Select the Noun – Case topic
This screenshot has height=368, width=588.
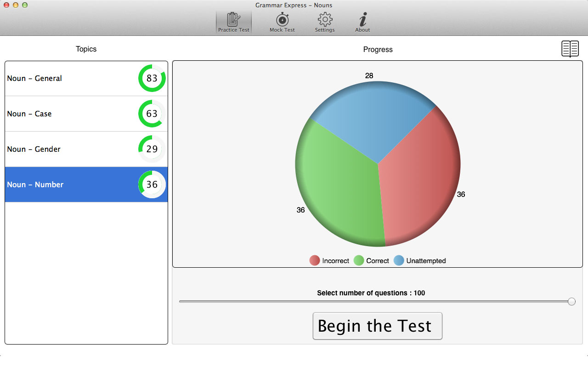pos(29,114)
